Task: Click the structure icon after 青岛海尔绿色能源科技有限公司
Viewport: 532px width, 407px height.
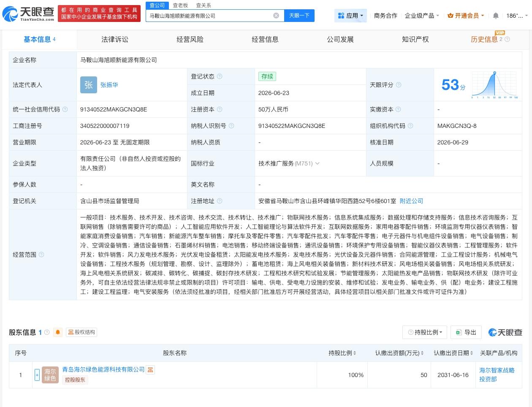Action: tap(150, 369)
